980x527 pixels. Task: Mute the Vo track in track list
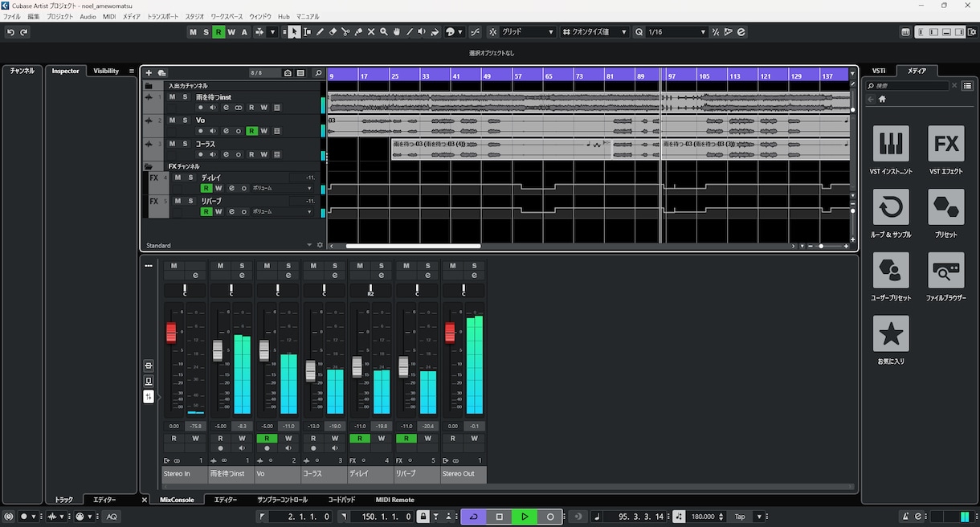[x=172, y=121]
